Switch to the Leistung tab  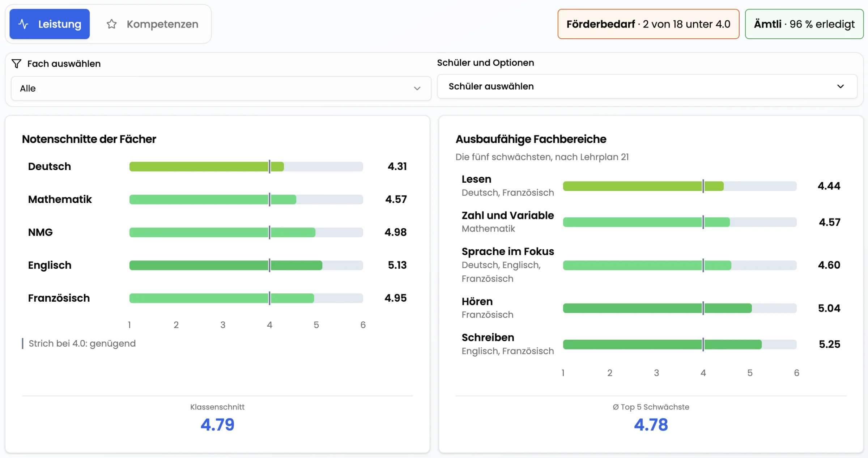point(50,24)
